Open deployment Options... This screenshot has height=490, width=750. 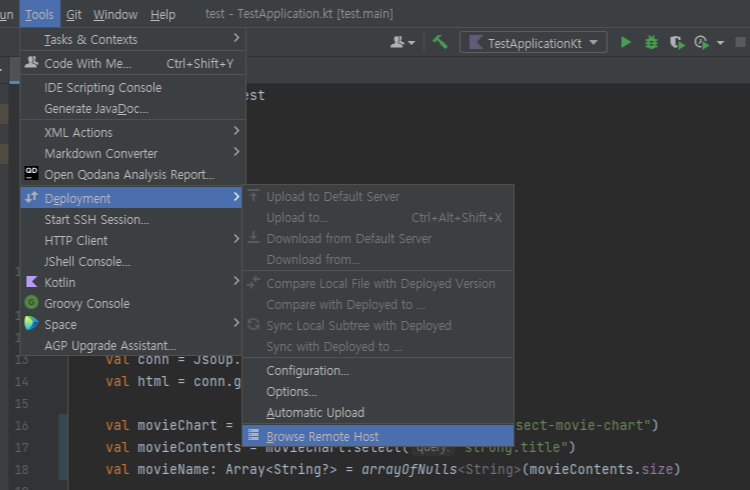tap(378, 391)
